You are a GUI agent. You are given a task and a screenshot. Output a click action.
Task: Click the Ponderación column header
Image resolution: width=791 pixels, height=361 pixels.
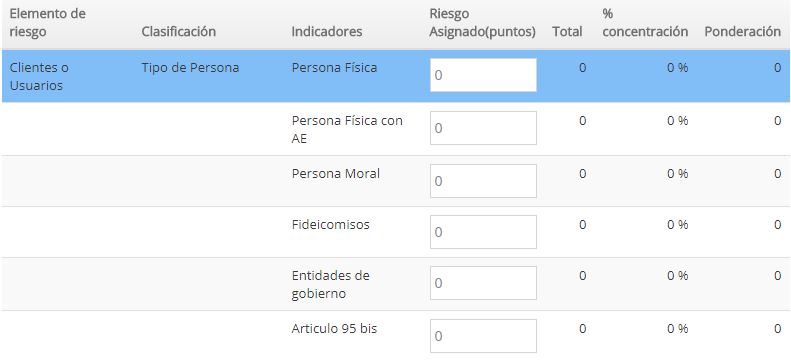tap(743, 31)
